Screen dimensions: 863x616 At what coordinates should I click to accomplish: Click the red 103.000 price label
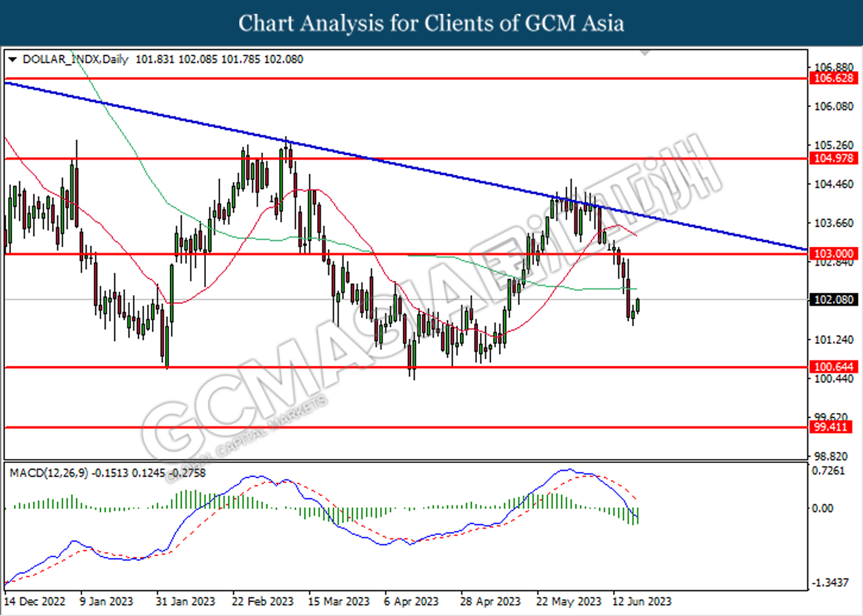tap(834, 254)
